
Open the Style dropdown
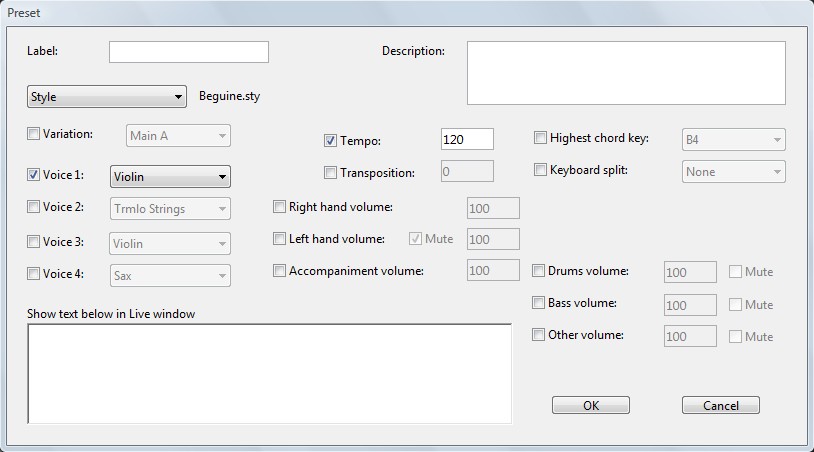coord(106,97)
